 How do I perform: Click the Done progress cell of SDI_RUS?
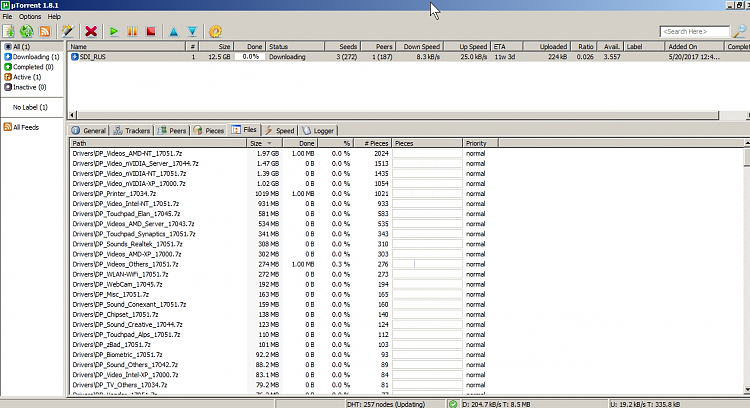click(x=250, y=56)
